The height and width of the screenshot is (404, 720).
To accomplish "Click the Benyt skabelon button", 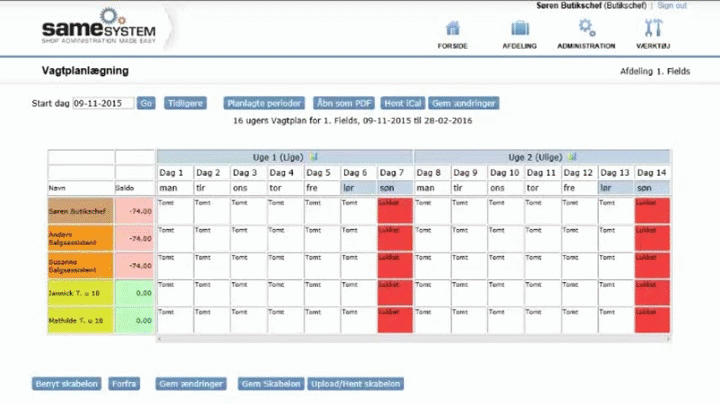I will pyautogui.click(x=67, y=384).
